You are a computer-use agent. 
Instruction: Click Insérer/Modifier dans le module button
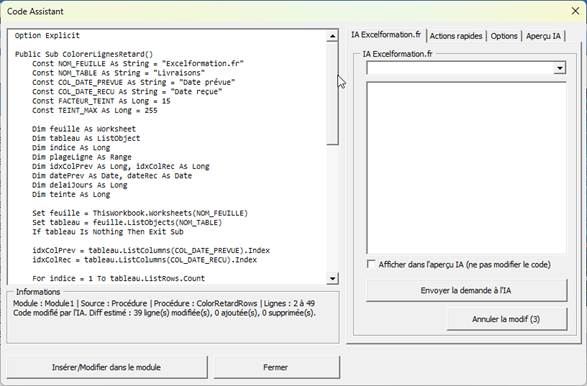pos(107,367)
